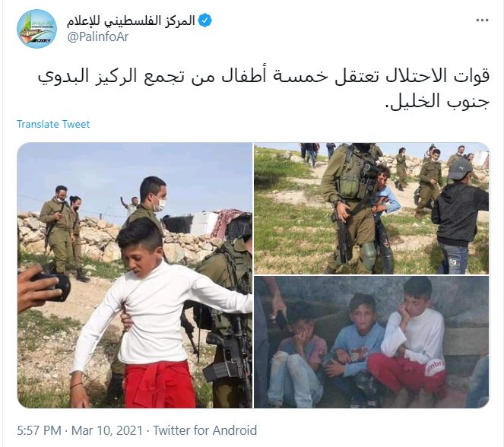Click the PalinfoAr round profile avatar

coord(36,29)
